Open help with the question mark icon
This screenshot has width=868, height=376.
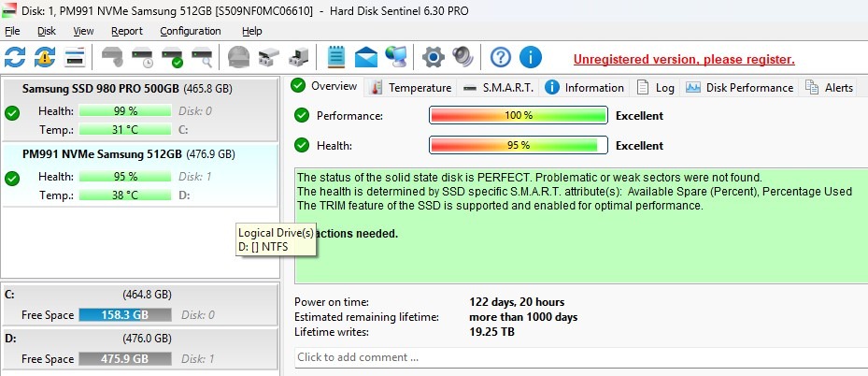[501, 57]
